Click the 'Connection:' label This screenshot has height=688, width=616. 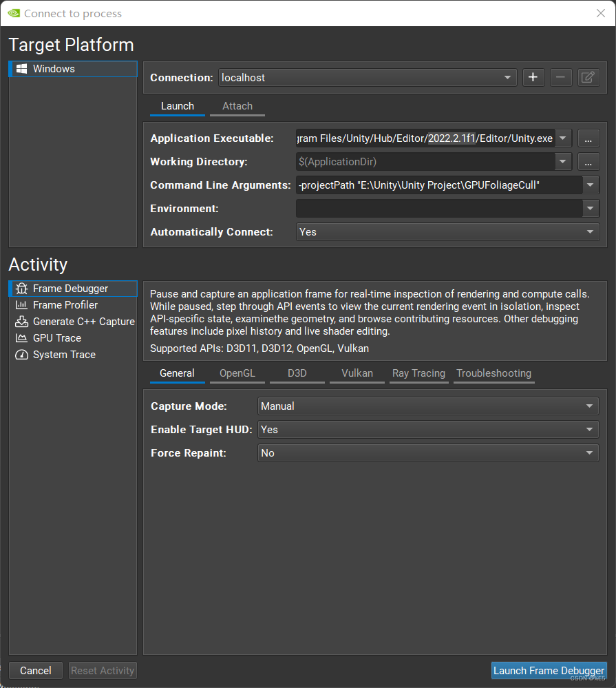(x=182, y=78)
